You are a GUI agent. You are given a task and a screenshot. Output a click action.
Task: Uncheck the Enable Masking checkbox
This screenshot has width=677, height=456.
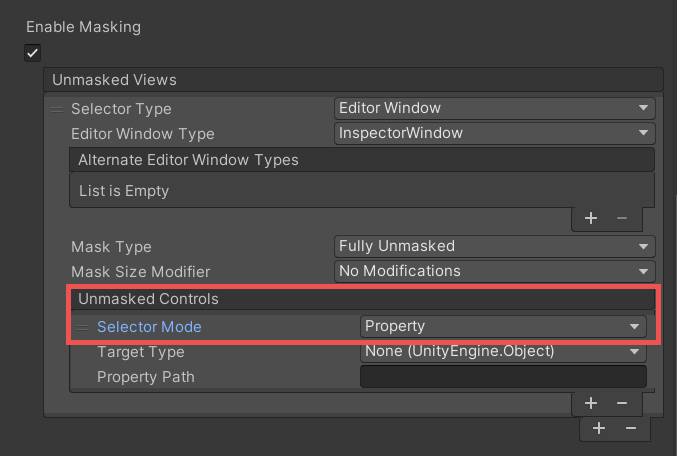coord(34,53)
